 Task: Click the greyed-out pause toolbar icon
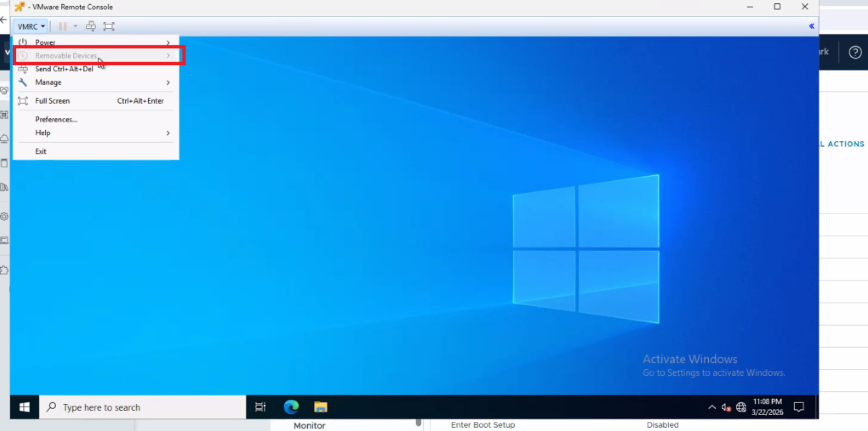point(63,26)
